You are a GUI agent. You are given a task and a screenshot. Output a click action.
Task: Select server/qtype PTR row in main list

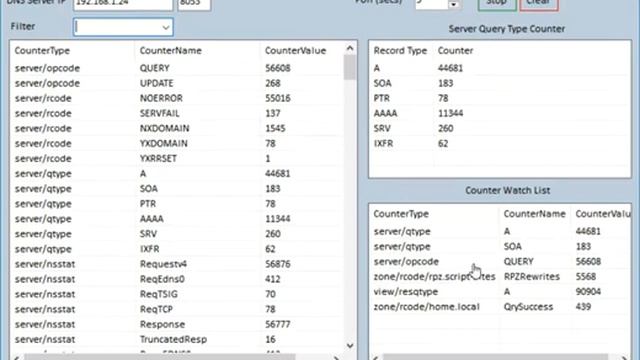pos(177,204)
